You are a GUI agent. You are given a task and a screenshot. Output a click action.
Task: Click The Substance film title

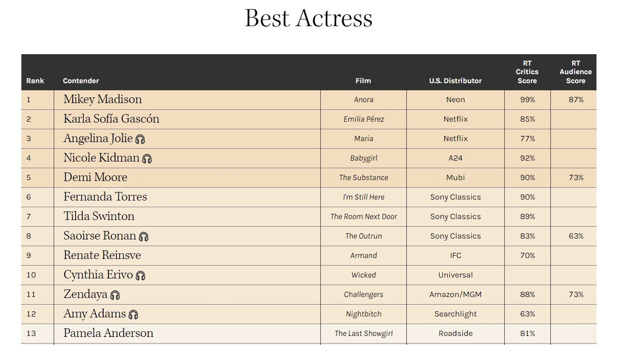[364, 178]
